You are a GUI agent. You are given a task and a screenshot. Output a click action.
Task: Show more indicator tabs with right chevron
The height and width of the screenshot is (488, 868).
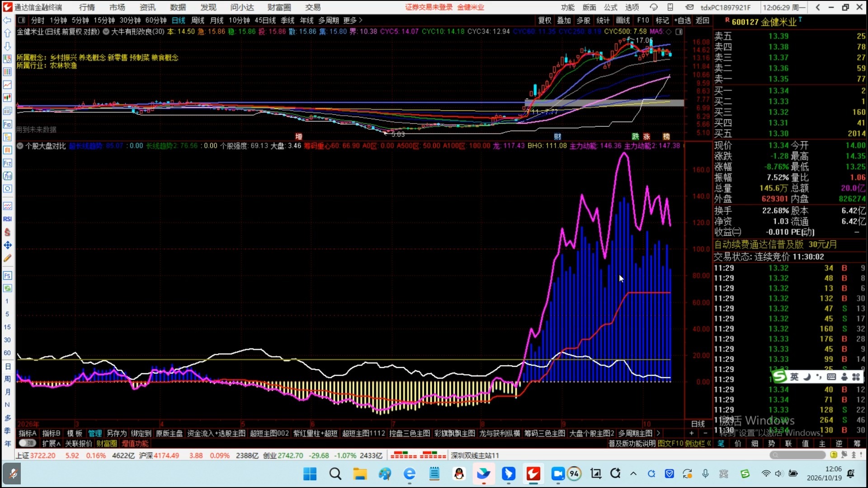pos(658,433)
